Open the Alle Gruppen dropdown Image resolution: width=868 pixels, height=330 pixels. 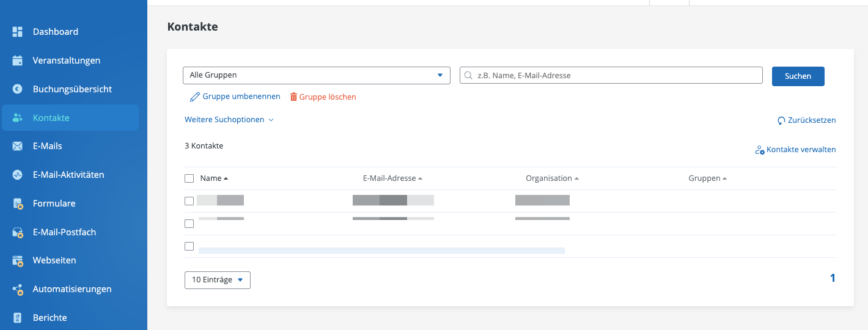coord(316,75)
